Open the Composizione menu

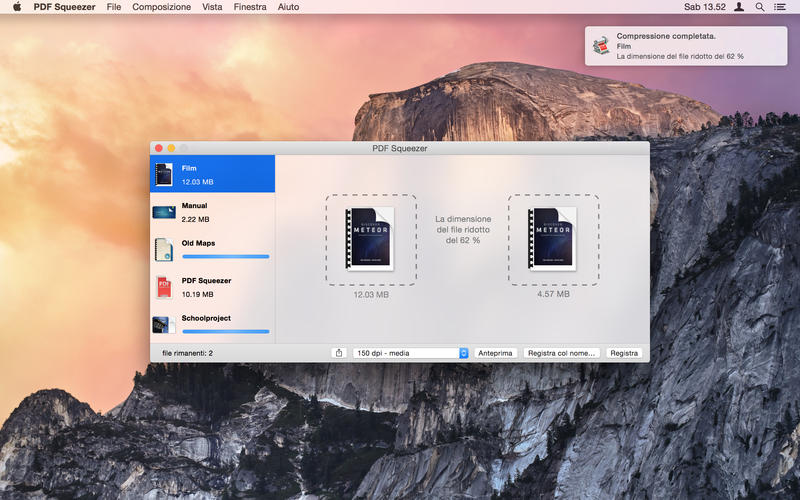pyautogui.click(x=161, y=7)
